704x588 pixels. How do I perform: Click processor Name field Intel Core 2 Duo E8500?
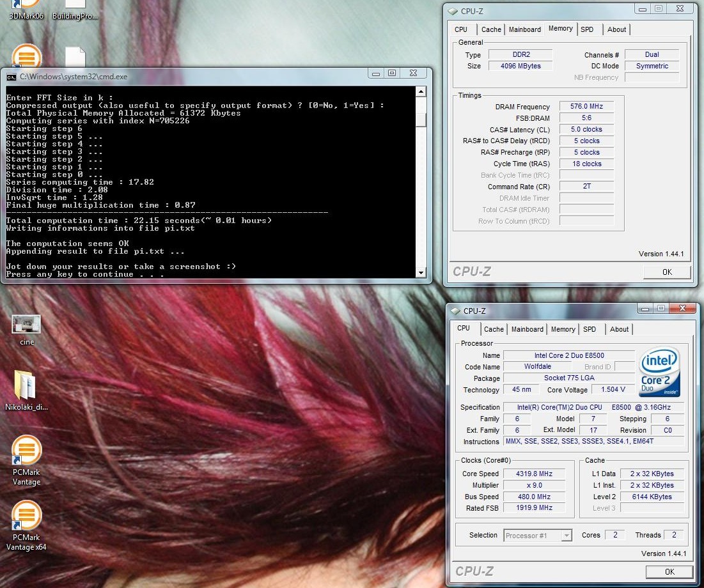569,355
